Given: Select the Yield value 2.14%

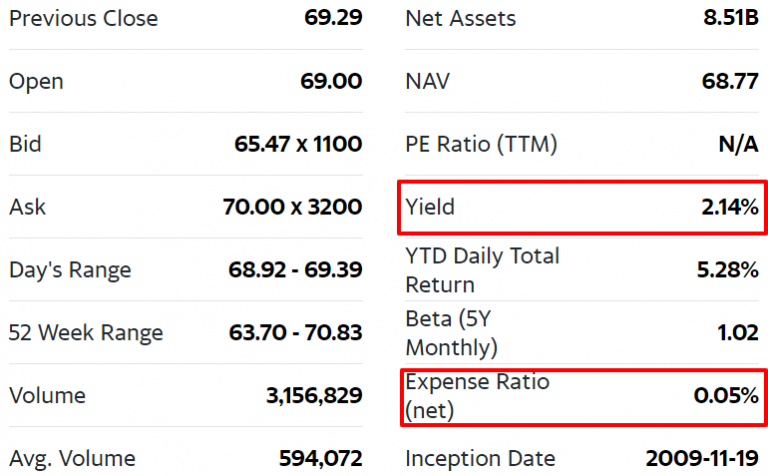Looking at the screenshot, I should coord(728,207).
